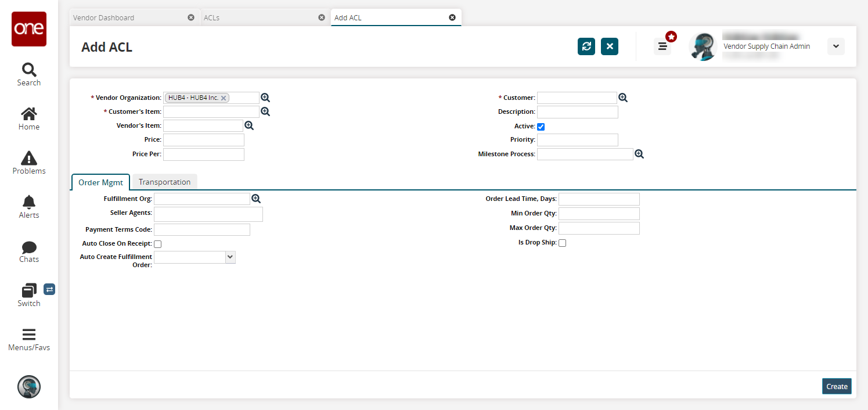
Task: Expand Auto Create Fulfillment Order dropdown
Action: coord(230,257)
